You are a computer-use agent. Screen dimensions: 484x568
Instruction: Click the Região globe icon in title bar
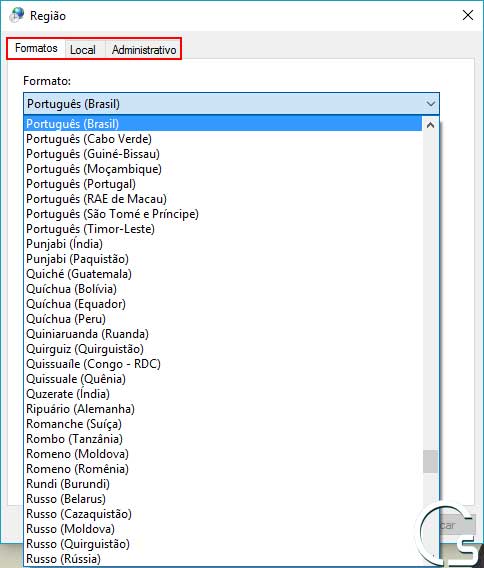(17, 15)
